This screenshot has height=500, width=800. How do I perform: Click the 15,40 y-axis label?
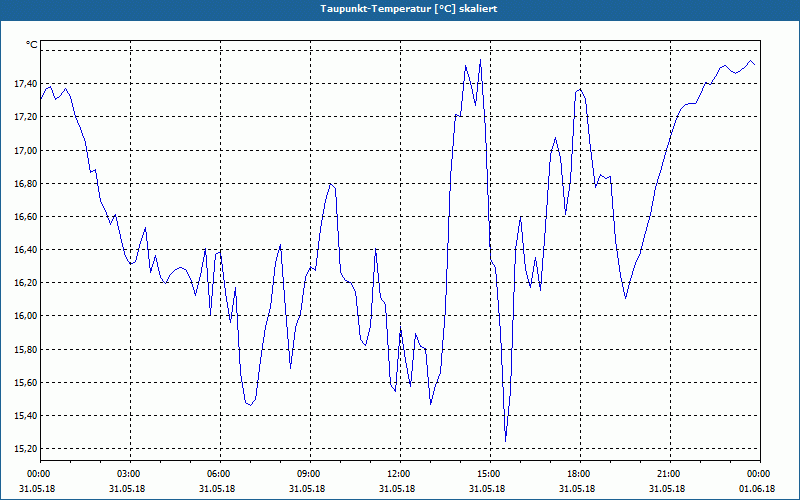coord(26,416)
